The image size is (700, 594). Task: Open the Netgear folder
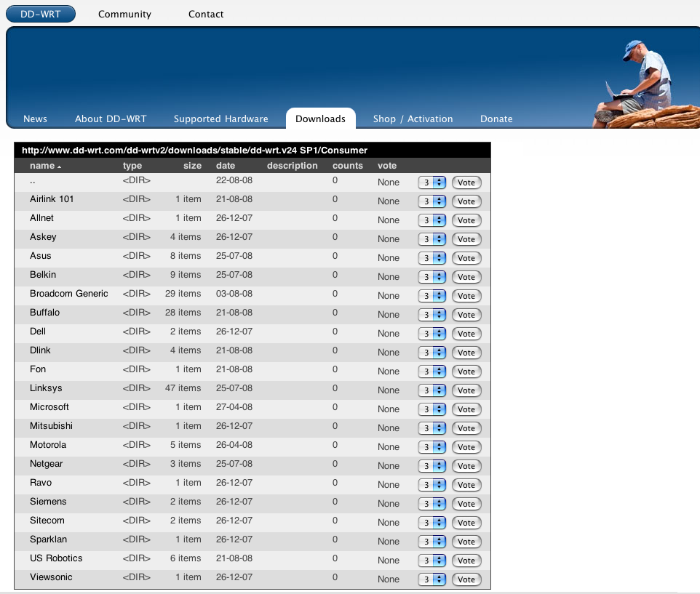(x=47, y=464)
